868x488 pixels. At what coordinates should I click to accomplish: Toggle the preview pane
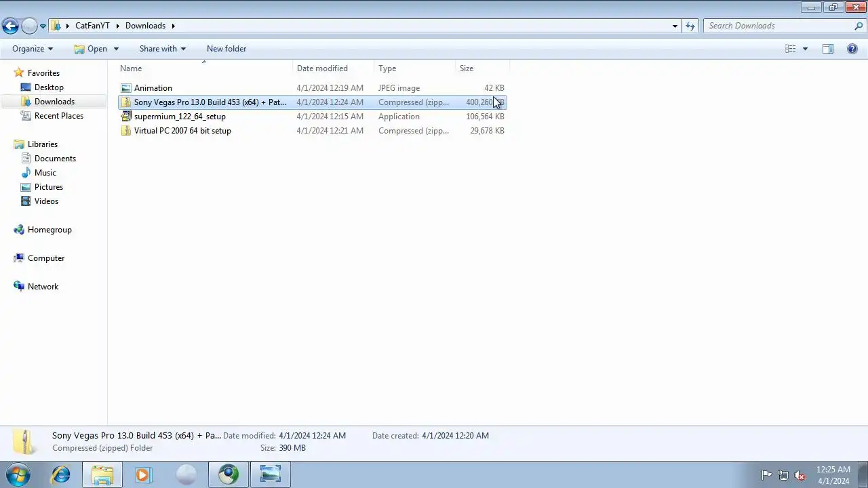click(828, 49)
